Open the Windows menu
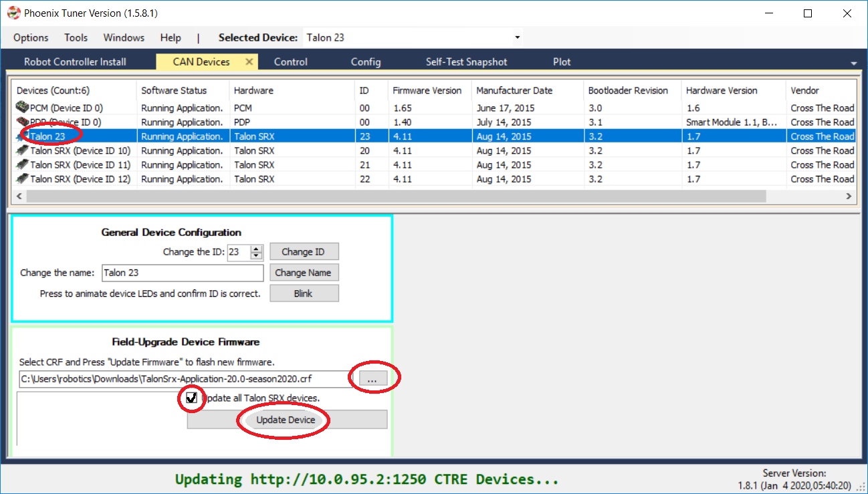Image resolution: width=868 pixels, height=494 pixels. (x=124, y=37)
